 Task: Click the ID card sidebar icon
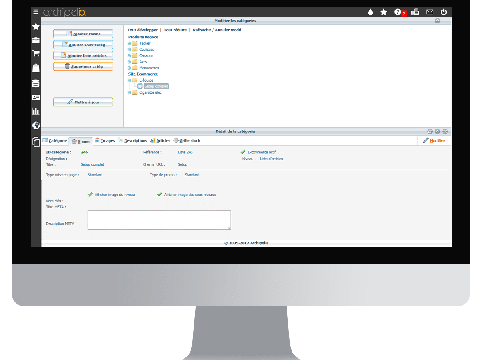tap(36, 97)
